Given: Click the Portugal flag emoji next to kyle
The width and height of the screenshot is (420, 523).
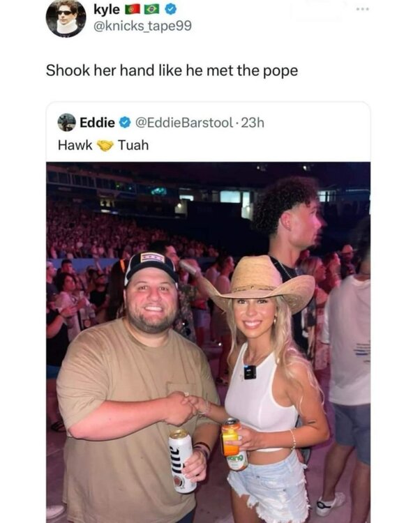Looking at the screenshot, I should point(133,10).
